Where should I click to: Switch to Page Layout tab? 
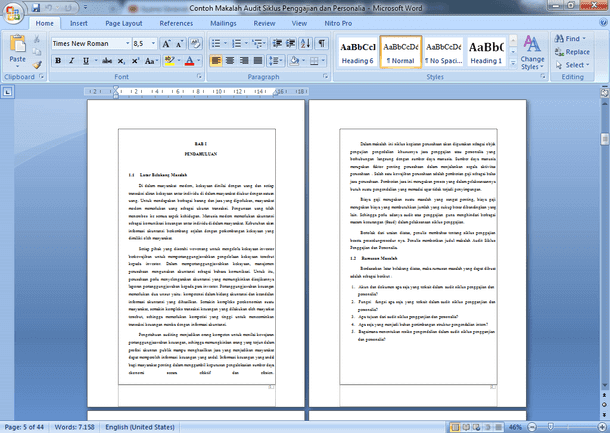pos(124,23)
